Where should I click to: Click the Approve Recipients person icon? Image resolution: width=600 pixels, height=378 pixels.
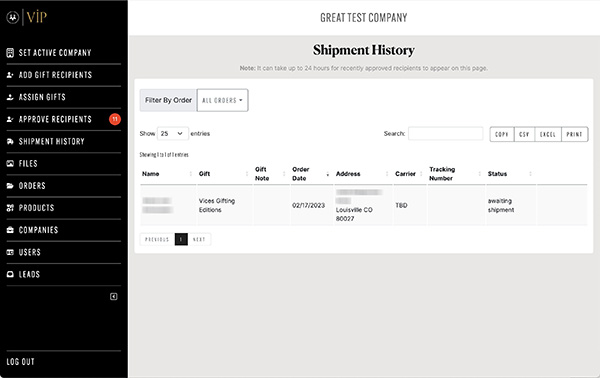point(10,119)
